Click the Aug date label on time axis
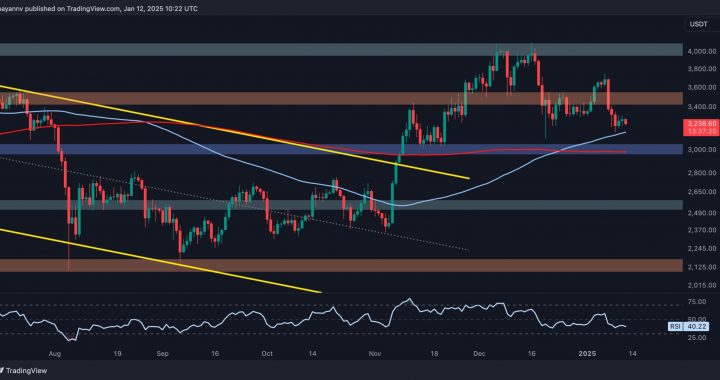This screenshot has width=720, height=380. coord(55,354)
